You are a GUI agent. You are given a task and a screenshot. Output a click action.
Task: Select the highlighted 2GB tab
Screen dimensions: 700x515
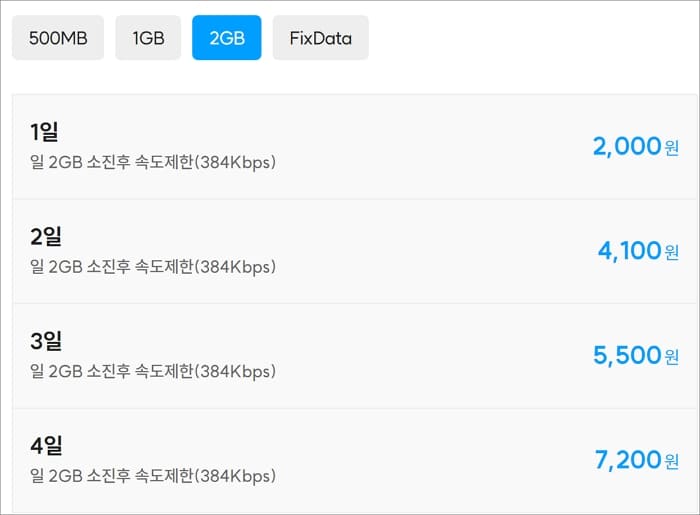click(x=227, y=37)
